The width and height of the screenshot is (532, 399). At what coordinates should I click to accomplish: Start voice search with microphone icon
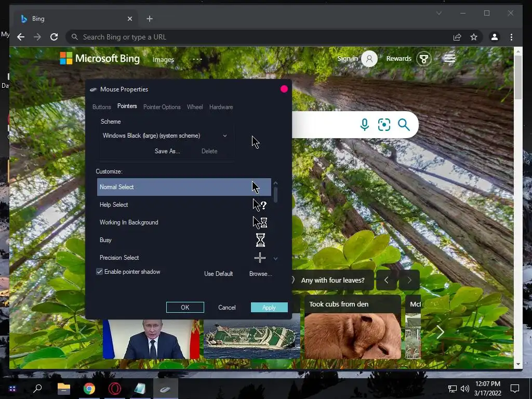point(364,125)
